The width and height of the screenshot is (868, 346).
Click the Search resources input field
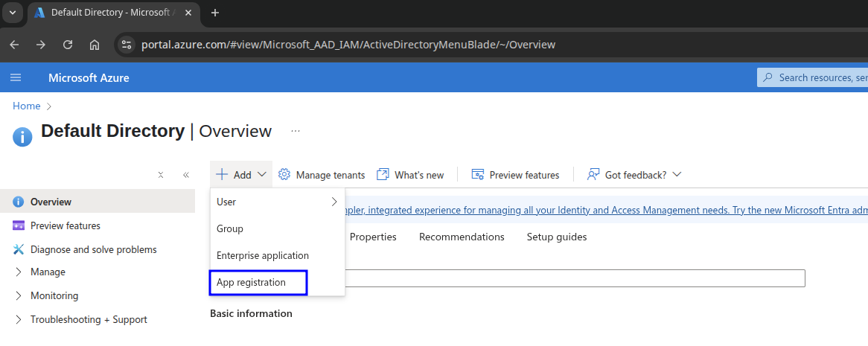(819, 77)
